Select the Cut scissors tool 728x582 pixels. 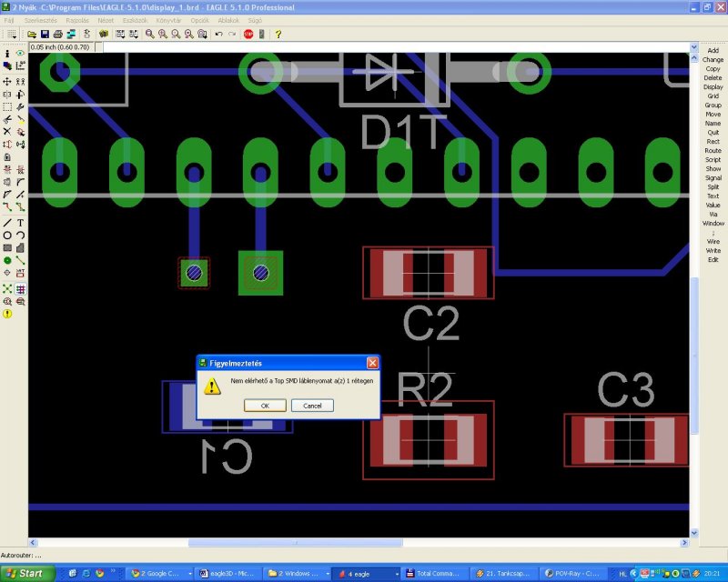point(7,119)
